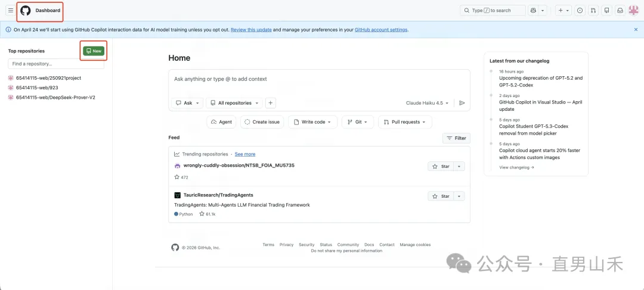Open the Status footer link

tap(326, 245)
